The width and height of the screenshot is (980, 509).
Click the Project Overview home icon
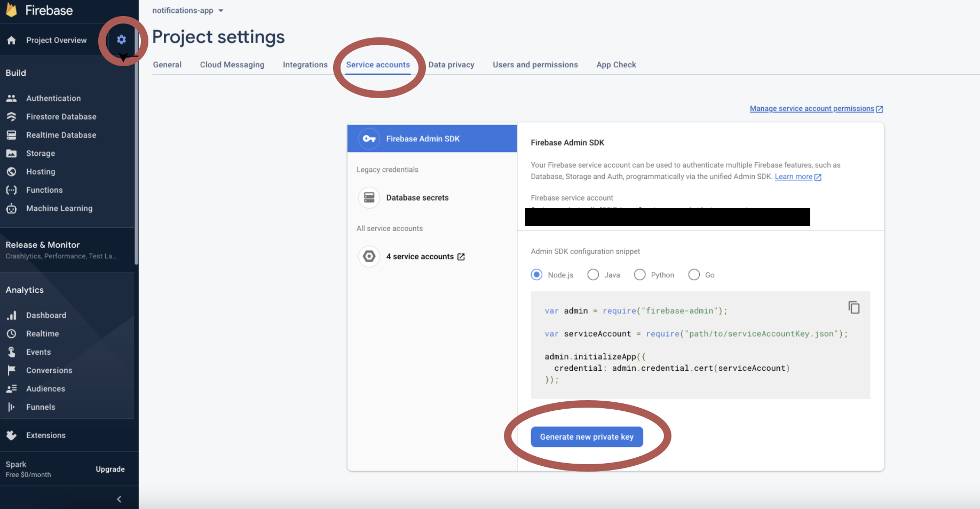[x=11, y=41]
